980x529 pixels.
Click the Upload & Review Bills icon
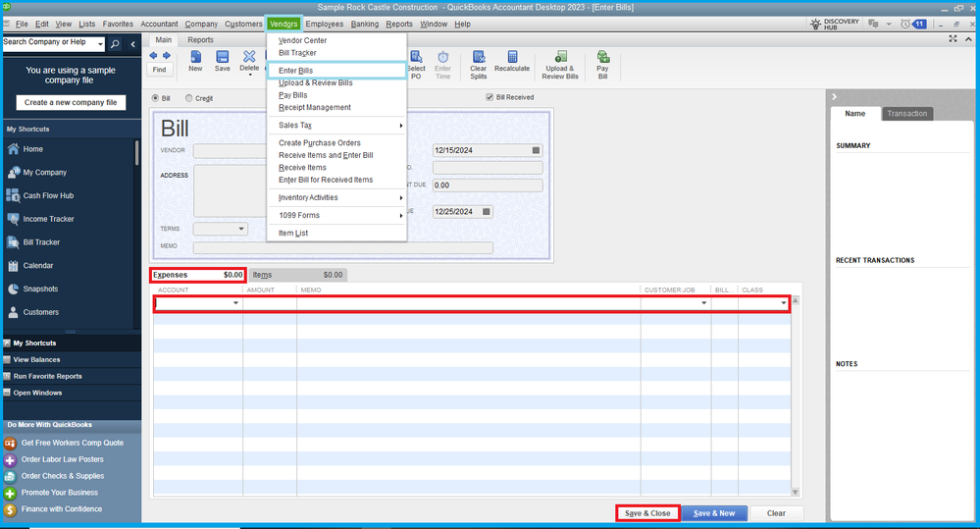pyautogui.click(x=560, y=57)
